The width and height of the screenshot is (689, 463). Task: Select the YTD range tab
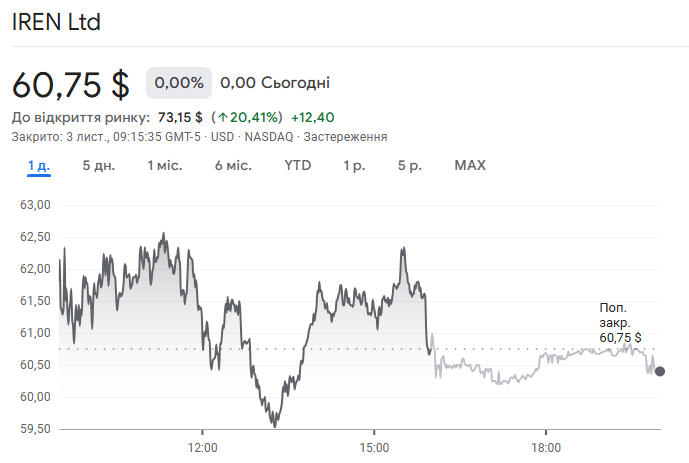coord(298,165)
